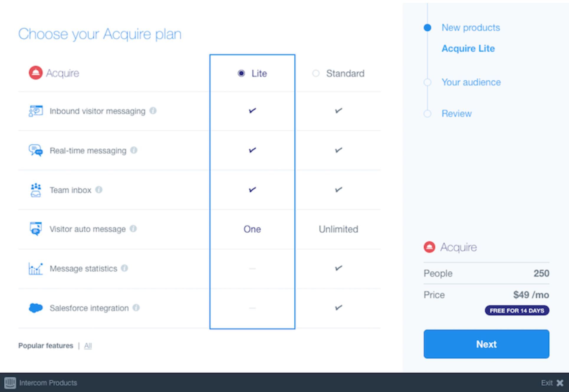Click the Team inbox info icon
This screenshot has height=392, width=569.
99,190
